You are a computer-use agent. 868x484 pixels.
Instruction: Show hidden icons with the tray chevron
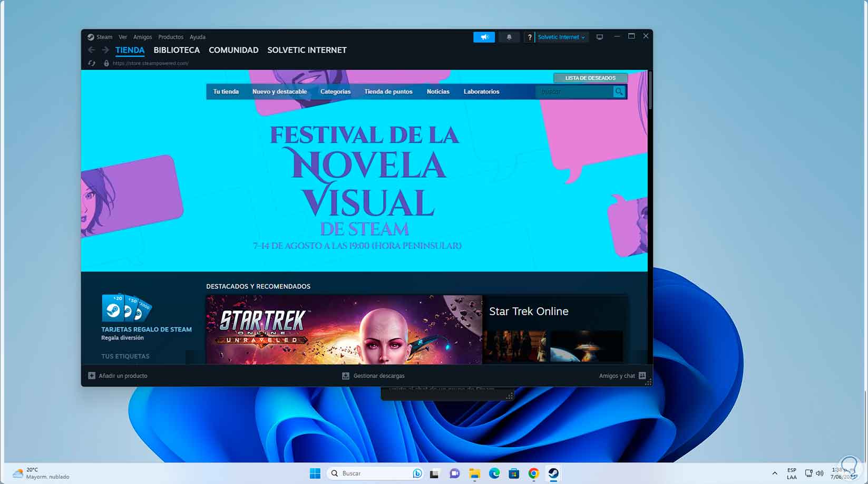tap(774, 473)
